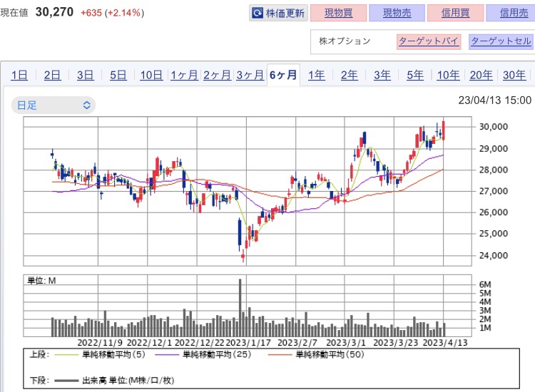Open the 日足 chart interval dropdown
The image size is (535, 392).
53,105
